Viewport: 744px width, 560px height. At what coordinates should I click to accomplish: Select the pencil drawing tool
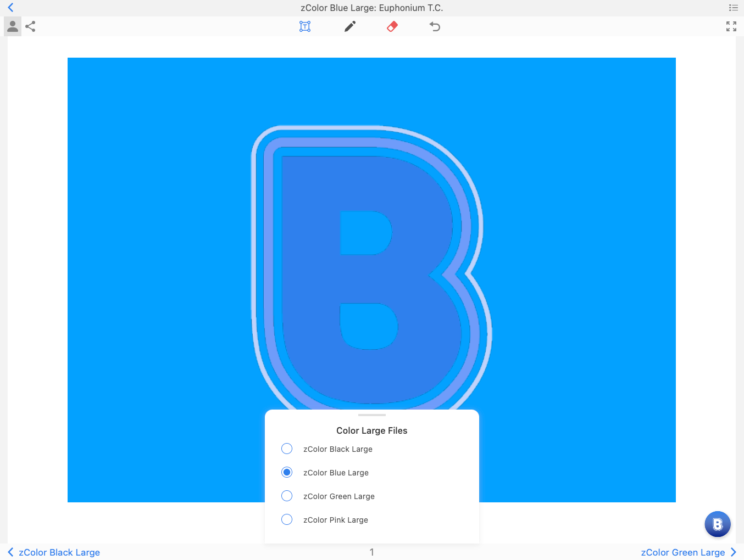(350, 26)
